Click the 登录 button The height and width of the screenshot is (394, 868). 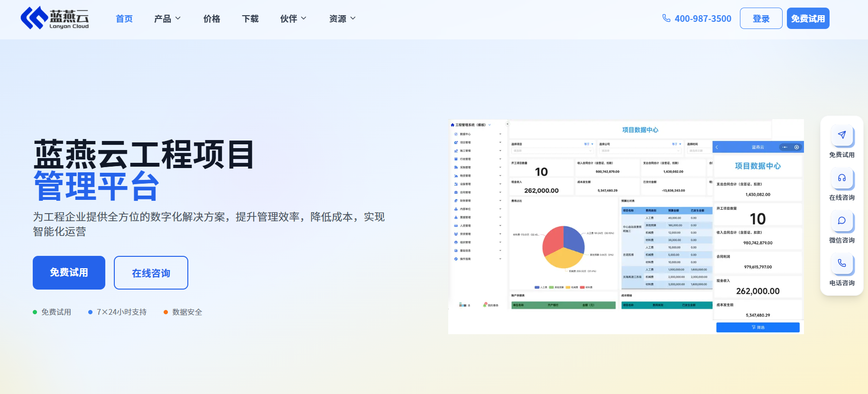[x=761, y=19]
